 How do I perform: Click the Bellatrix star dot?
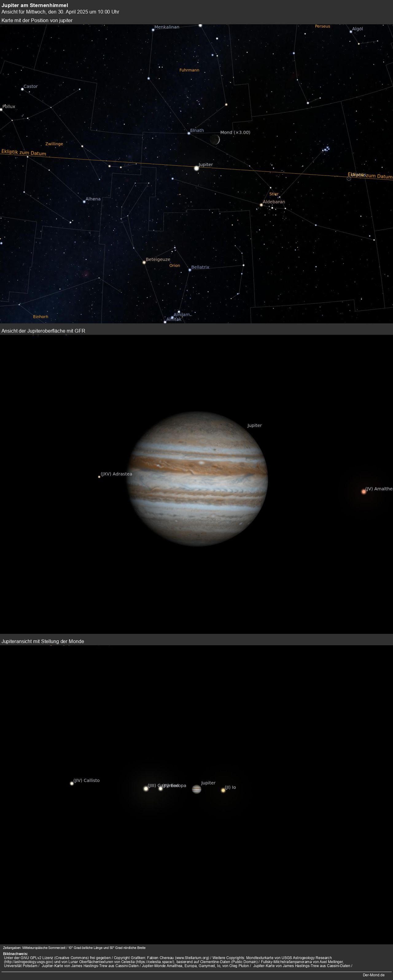(x=190, y=270)
